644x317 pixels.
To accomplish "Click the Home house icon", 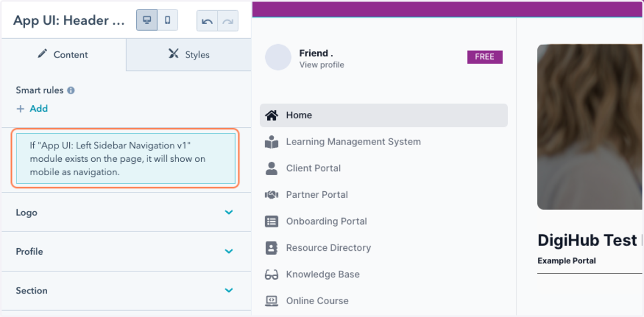I will [272, 115].
